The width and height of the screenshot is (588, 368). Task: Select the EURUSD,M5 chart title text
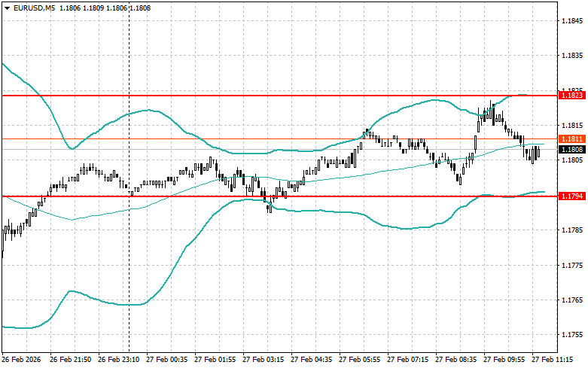[x=34, y=8]
